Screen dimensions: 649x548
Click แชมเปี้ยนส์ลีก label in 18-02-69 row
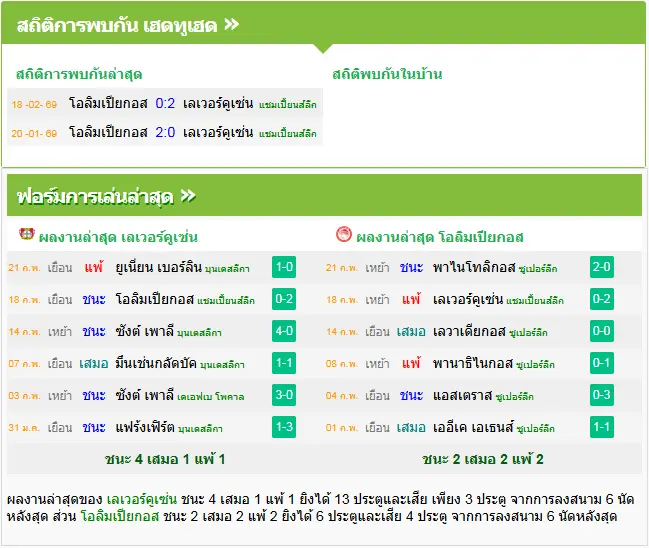tap(288, 105)
